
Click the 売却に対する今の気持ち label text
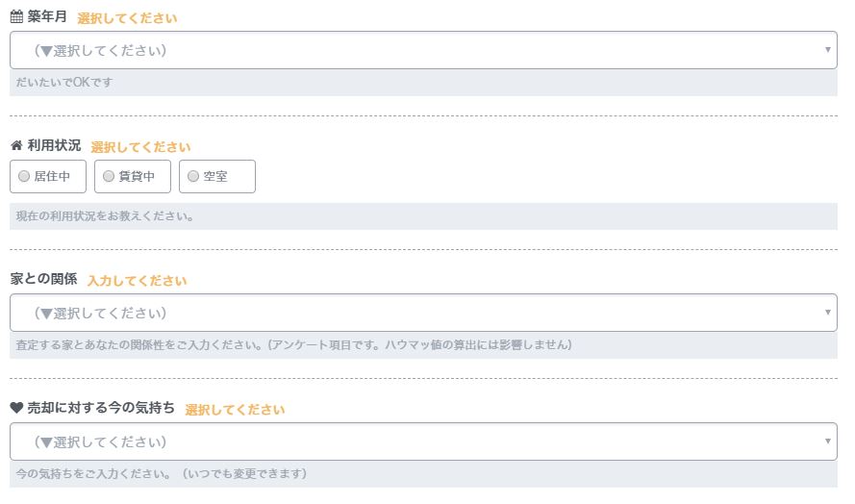pos(102,409)
